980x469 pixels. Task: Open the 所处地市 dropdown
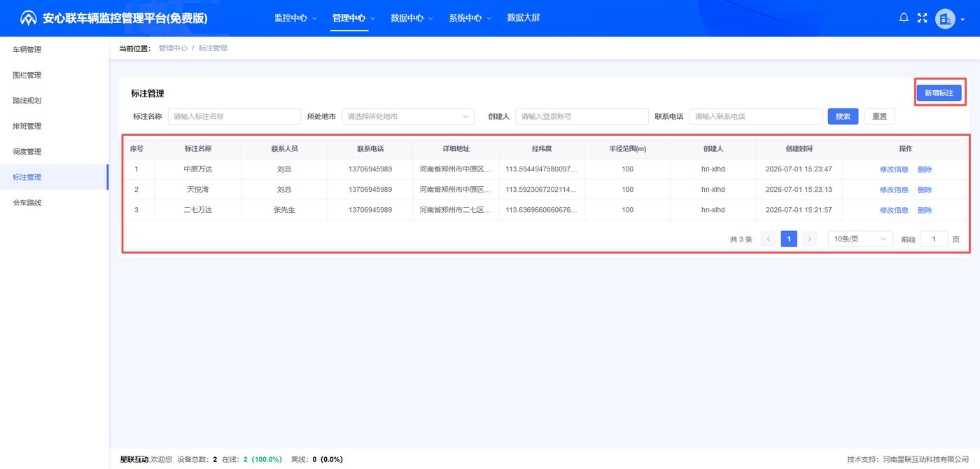pos(408,116)
